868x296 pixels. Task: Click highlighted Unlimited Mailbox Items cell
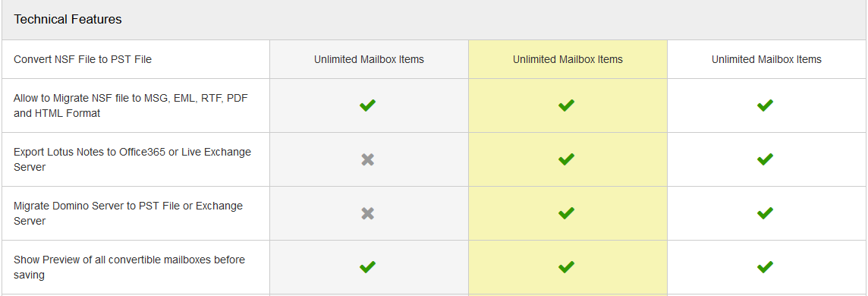(568, 59)
